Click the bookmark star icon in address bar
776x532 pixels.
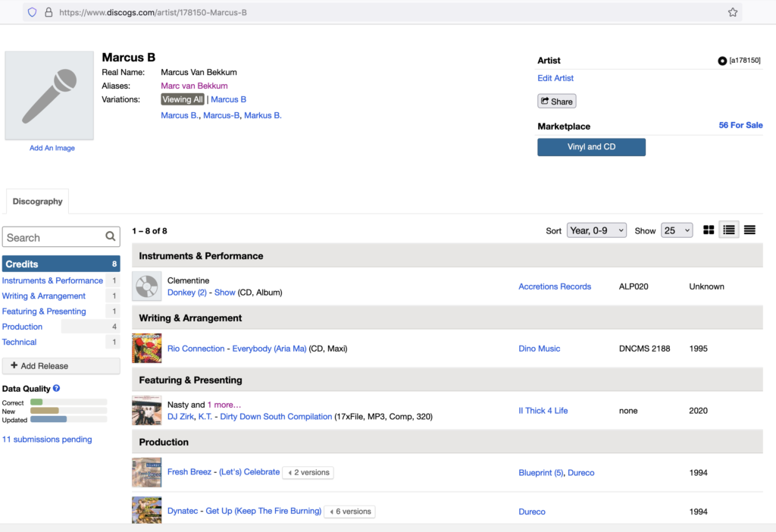(x=733, y=12)
